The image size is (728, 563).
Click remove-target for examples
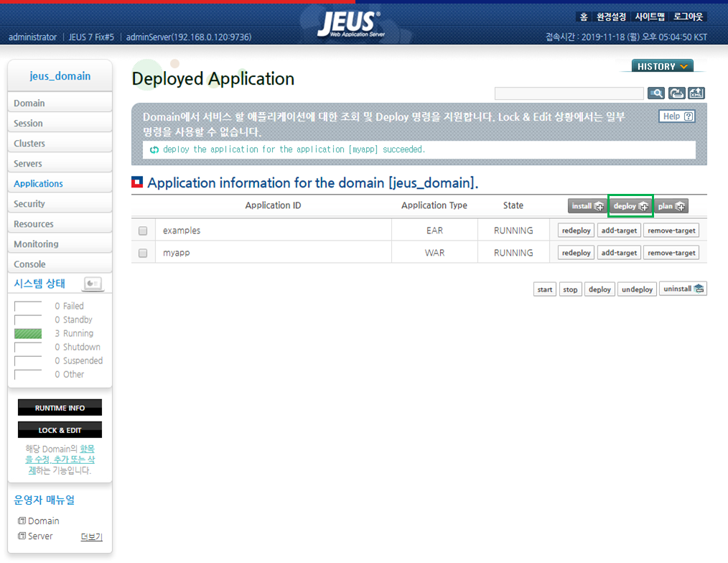tap(671, 231)
